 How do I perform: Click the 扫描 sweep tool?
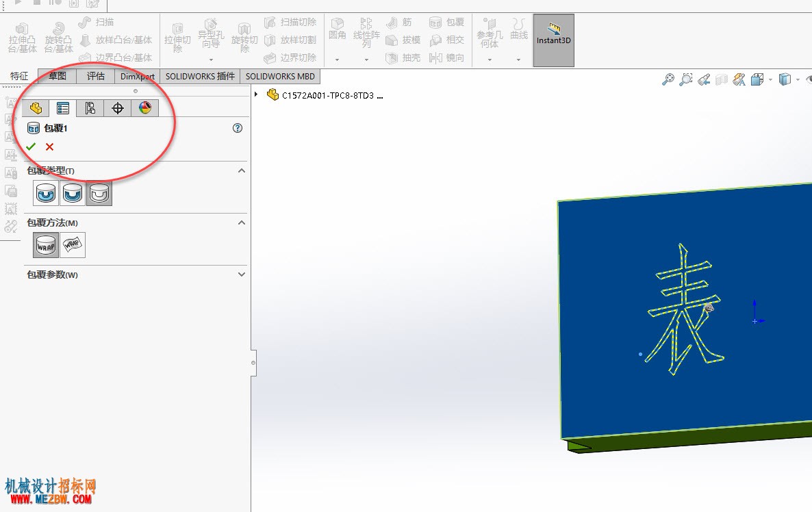[97, 23]
